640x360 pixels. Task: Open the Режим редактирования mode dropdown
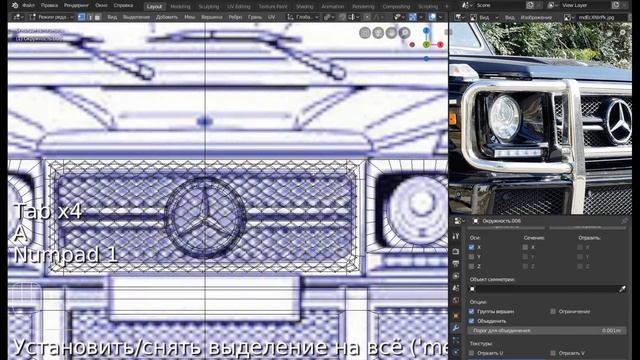coord(51,17)
